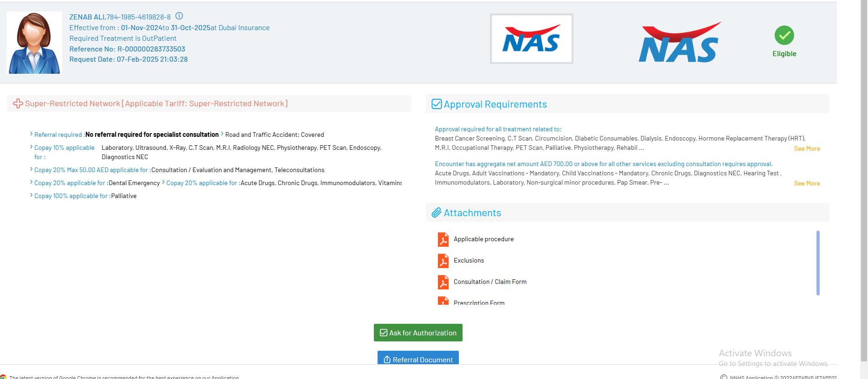Click the large unboxed NAS logo
The height and width of the screenshot is (379, 868).
[679, 42]
